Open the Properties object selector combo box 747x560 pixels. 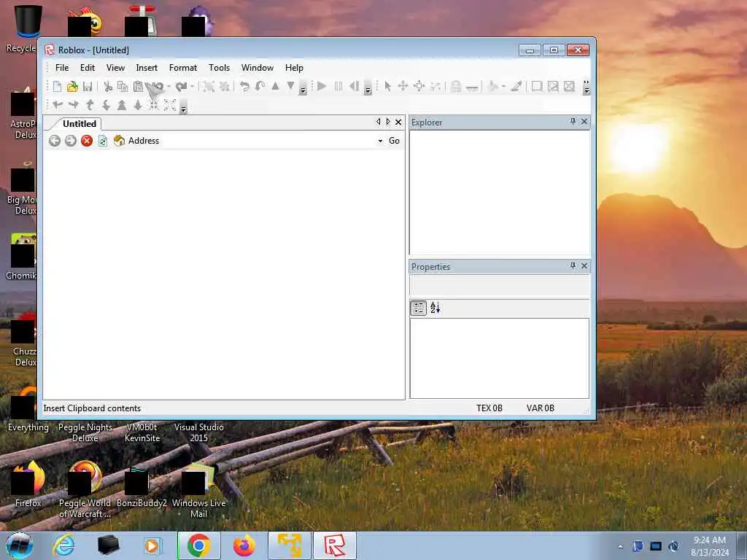coord(499,286)
